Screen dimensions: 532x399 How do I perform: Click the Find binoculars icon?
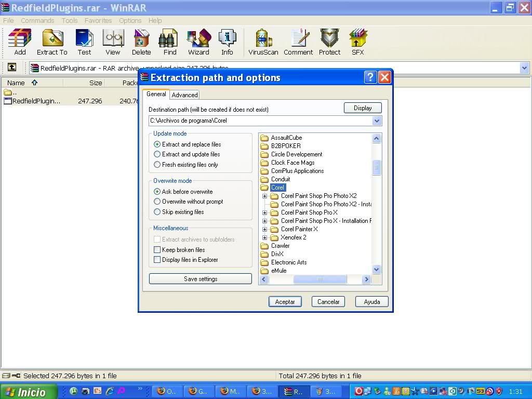tap(170, 42)
